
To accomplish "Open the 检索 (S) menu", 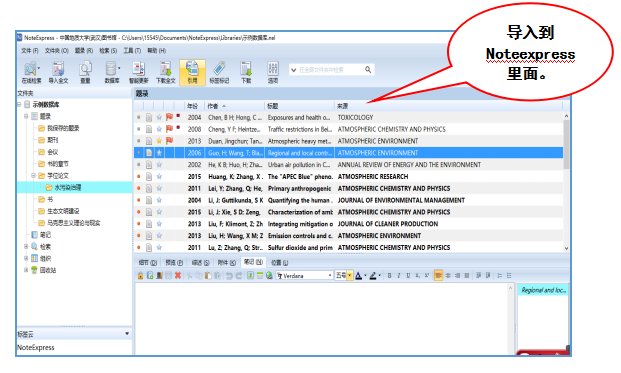I will click(x=108, y=51).
